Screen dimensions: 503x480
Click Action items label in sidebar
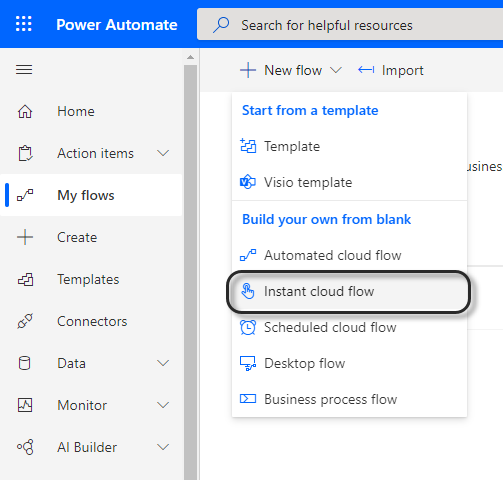point(95,153)
